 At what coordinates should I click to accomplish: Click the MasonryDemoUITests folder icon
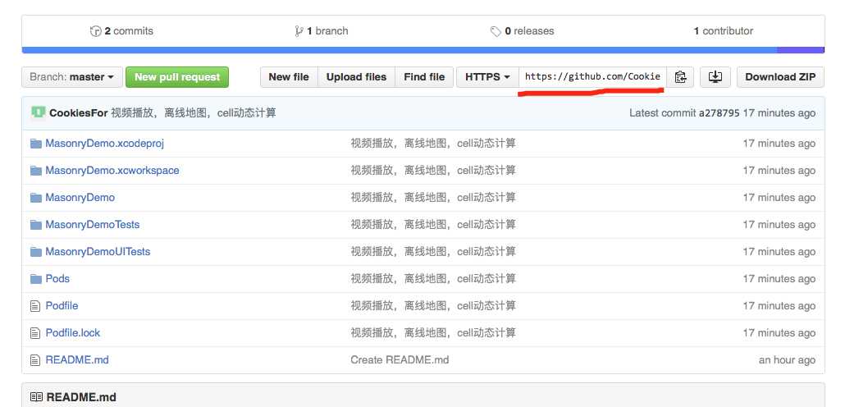pos(36,252)
